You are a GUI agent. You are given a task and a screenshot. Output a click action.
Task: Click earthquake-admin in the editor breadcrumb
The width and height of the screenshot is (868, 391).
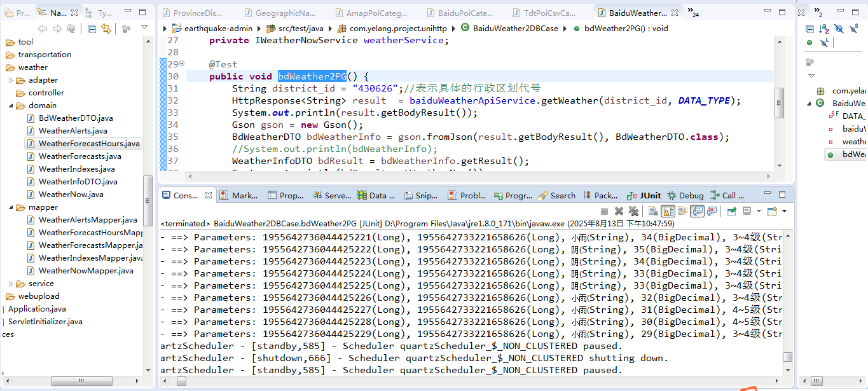click(217, 28)
